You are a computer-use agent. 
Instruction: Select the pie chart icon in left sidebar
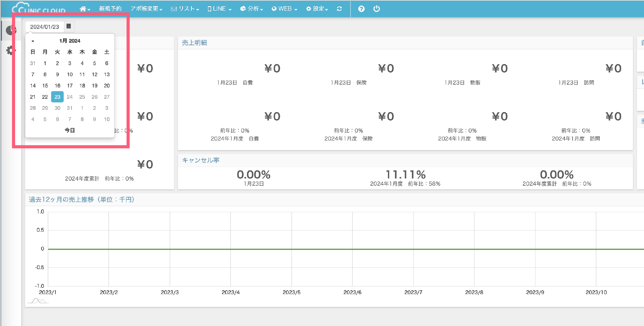point(11,30)
